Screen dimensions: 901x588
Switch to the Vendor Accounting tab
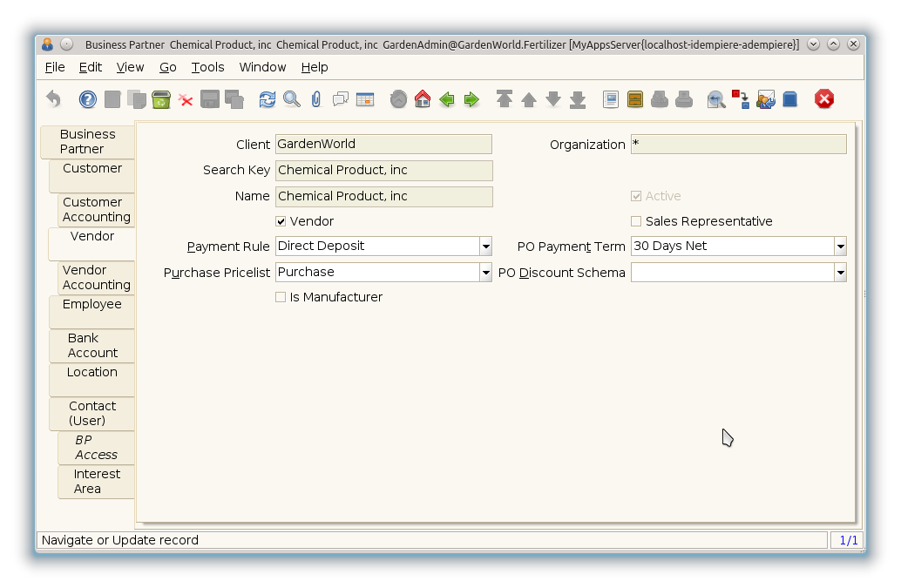tap(96, 278)
